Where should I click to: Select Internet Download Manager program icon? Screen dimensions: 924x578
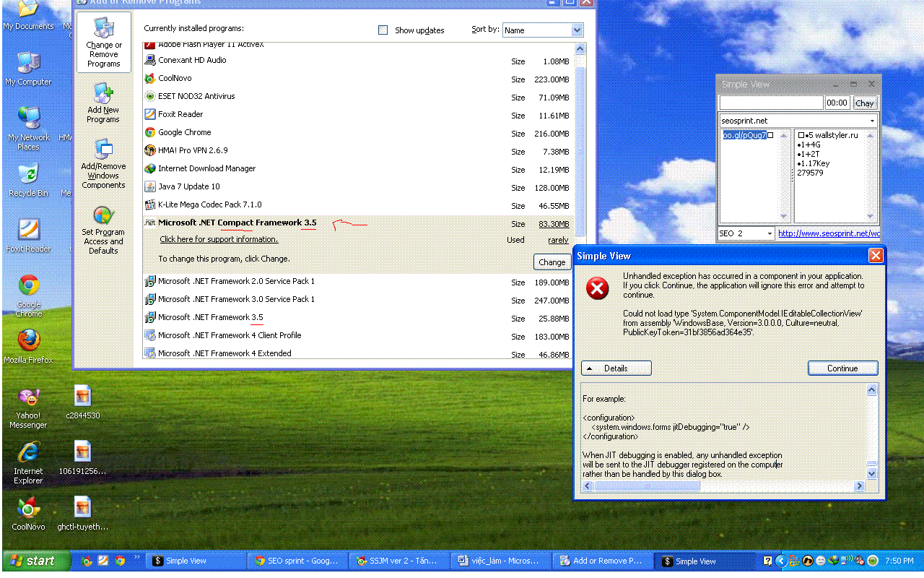[150, 169]
